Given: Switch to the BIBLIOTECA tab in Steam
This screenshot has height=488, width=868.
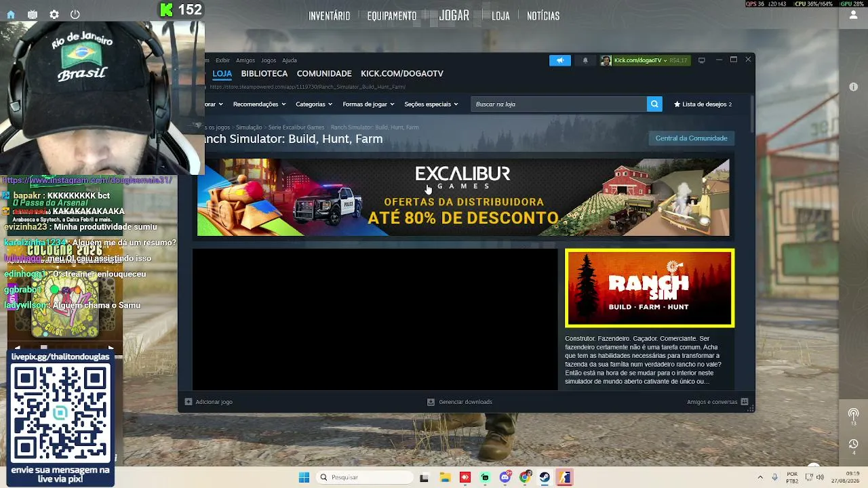Looking at the screenshot, I should (264, 73).
